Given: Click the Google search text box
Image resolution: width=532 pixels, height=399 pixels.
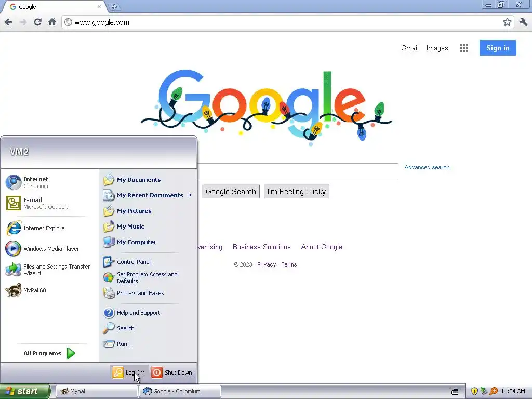Looking at the screenshot, I should pyautogui.click(x=298, y=171).
